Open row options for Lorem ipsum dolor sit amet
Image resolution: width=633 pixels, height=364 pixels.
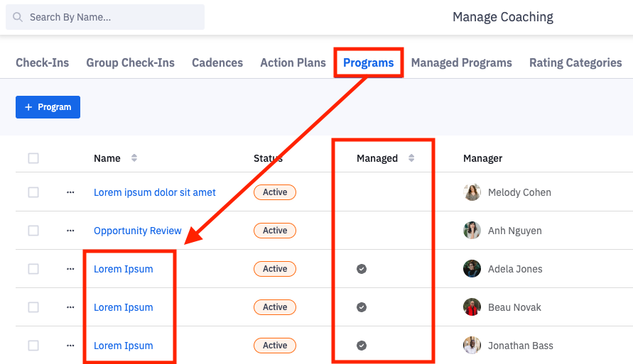(x=70, y=192)
